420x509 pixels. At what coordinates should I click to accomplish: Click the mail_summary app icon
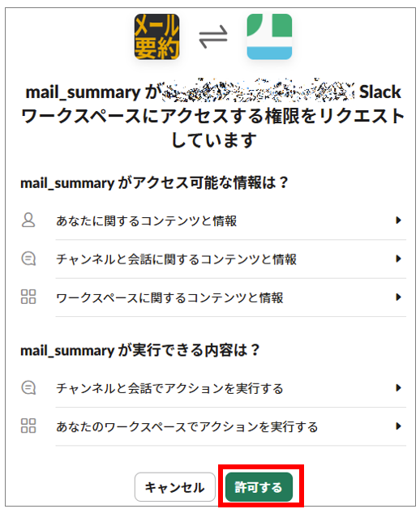(x=156, y=36)
